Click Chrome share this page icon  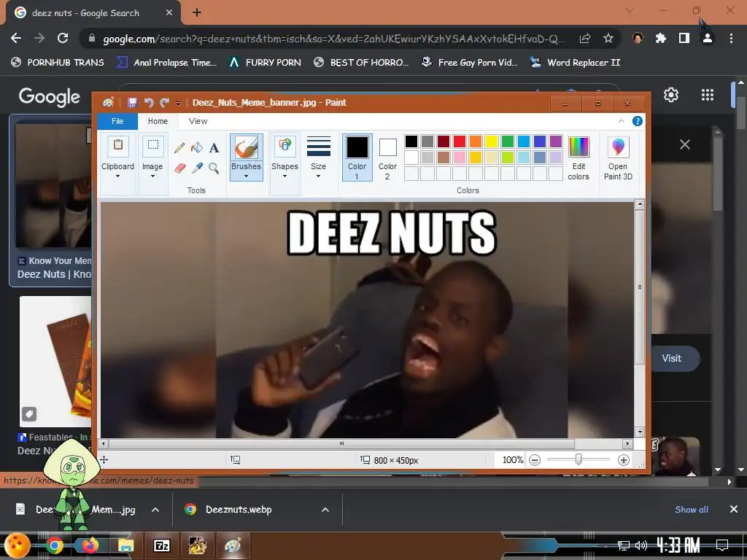(584, 38)
